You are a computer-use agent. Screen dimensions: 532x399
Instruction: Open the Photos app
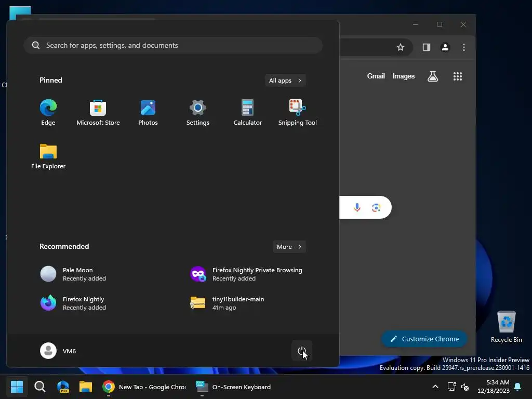coord(148,112)
